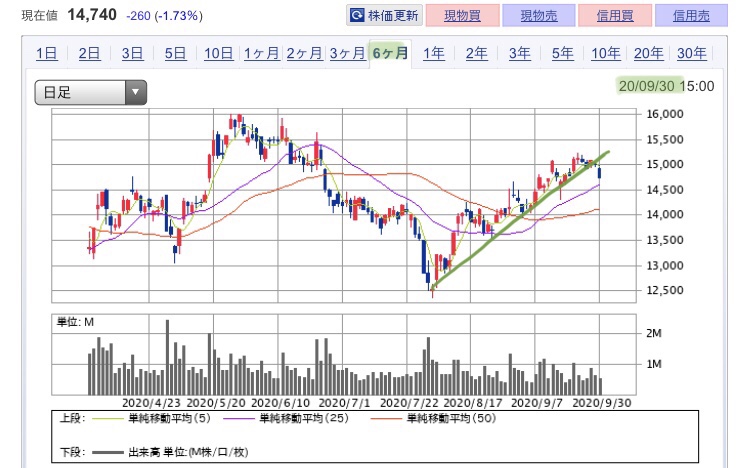Image resolution: width=738 pixels, height=468 pixels.
Task: Click the 現物買 button
Action: pyautogui.click(x=463, y=16)
